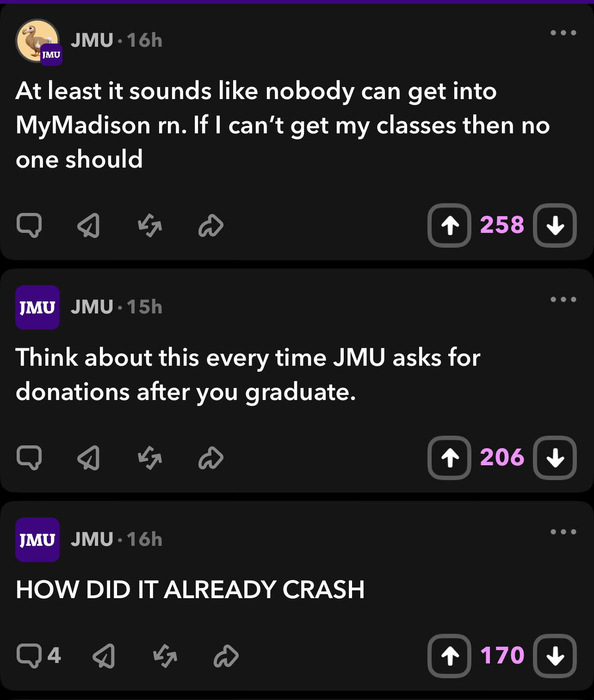This screenshot has width=594, height=700.
Task: Open more options for the donations post
Action: click(563, 300)
